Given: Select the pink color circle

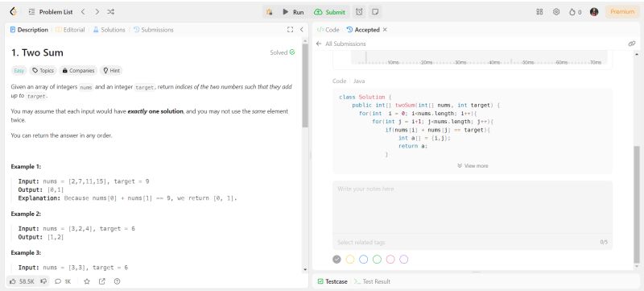Looking at the screenshot, I should [x=390, y=260].
